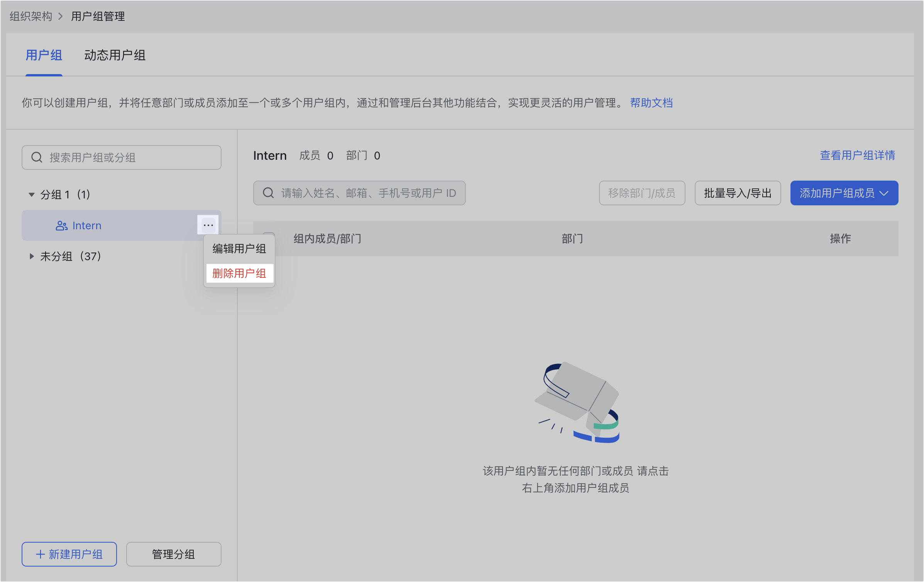Click the plus icon on 新建用户组 button
The height and width of the screenshot is (582, 924).
click(40, 554)
